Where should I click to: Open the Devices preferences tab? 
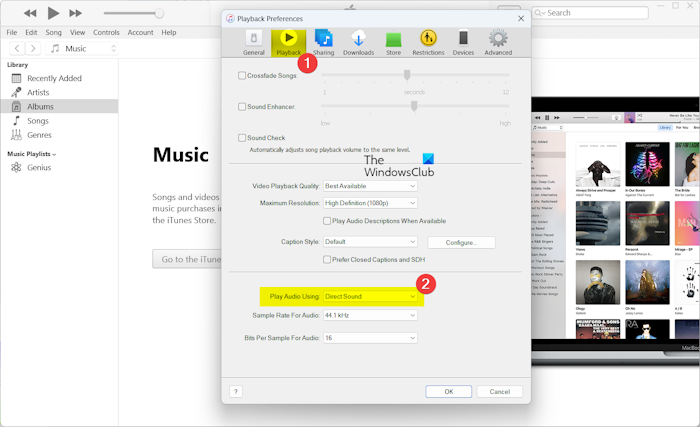[463, 43]
